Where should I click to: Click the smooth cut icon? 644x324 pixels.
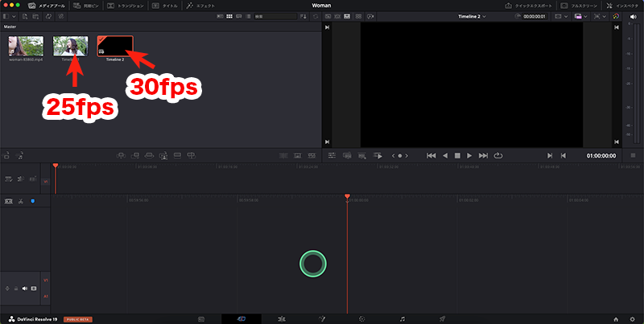click(x=312, y=155)
